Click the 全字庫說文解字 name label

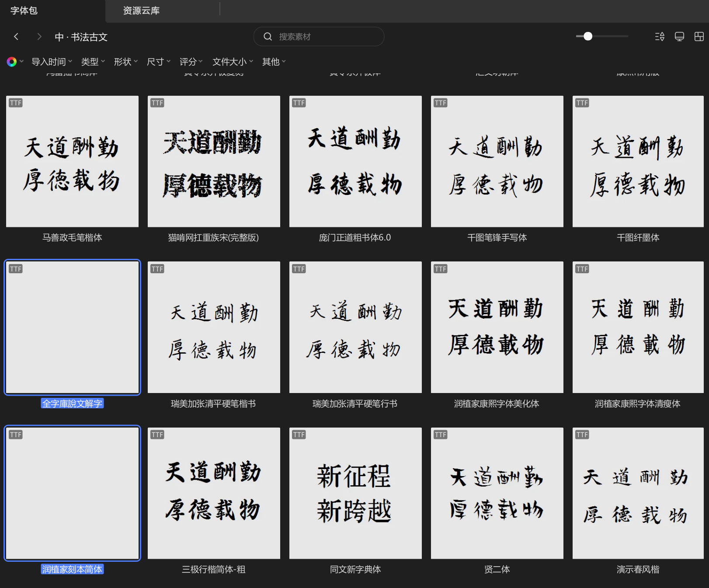[x=72, y=404]
